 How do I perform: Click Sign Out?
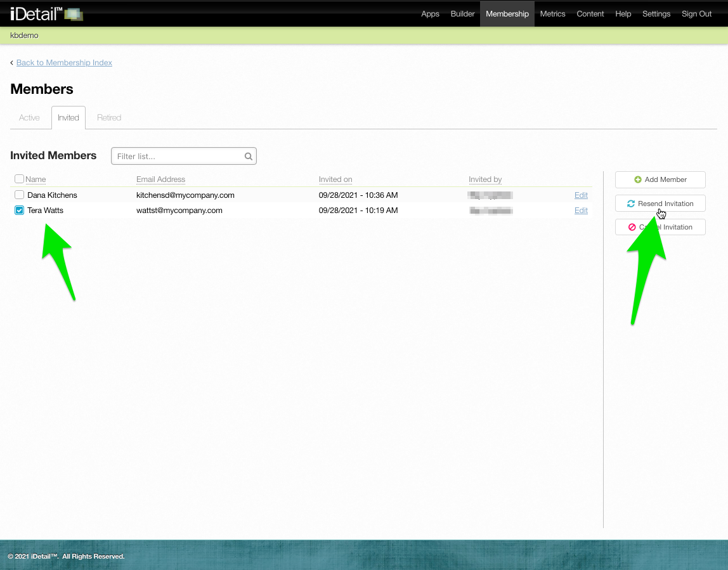[x=696, y=14]
